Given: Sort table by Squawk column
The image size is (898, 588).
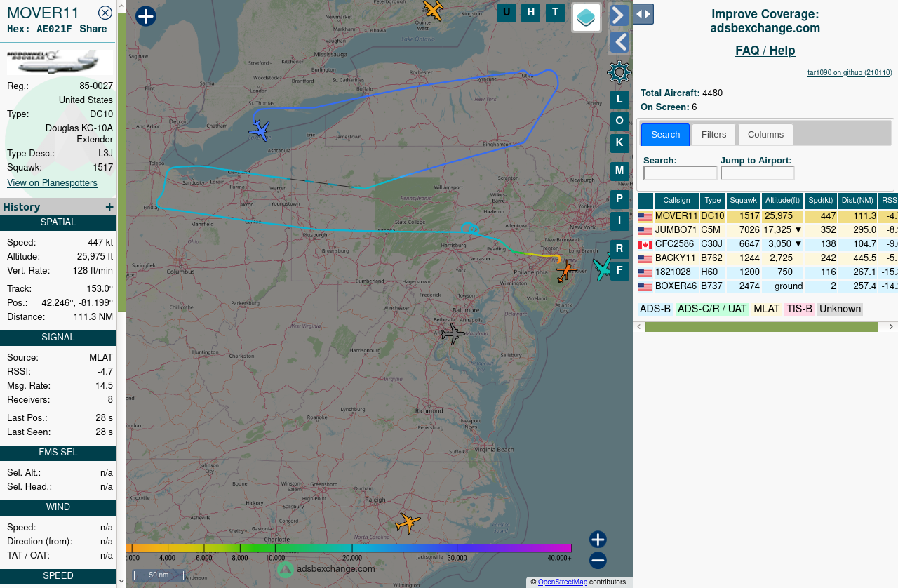Looking at the screenshot, I should coord(744,201).
